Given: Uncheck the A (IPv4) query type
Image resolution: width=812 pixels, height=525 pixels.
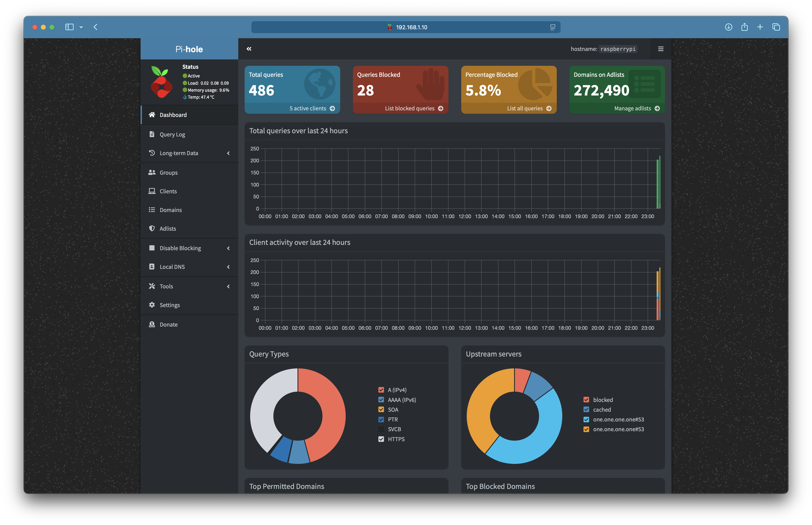Looking at the screenshot, I should (x=381, y=390).
